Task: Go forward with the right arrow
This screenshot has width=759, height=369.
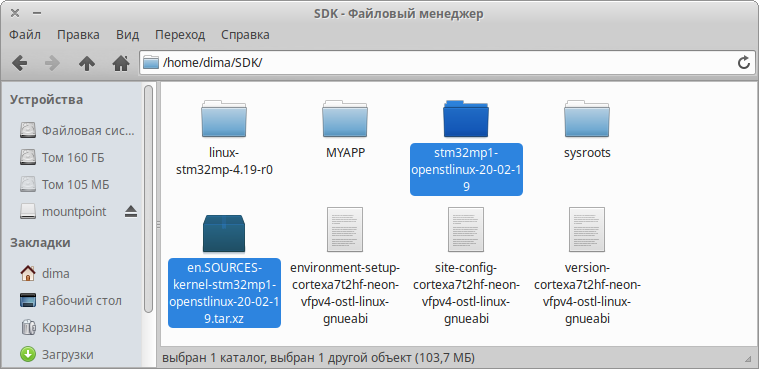Action: click(52, 63)
